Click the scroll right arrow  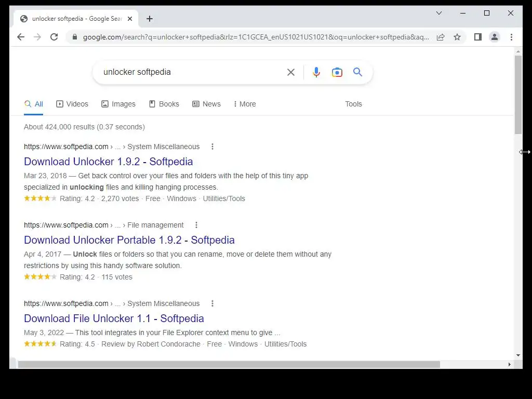pyautogui.click(x=509, y=364)
